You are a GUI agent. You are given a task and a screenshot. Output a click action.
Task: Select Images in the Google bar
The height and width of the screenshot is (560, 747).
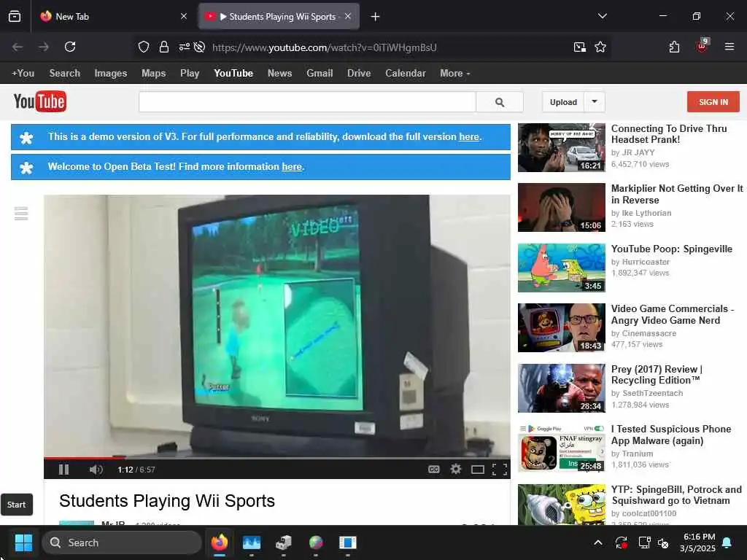tap(111, 74)
